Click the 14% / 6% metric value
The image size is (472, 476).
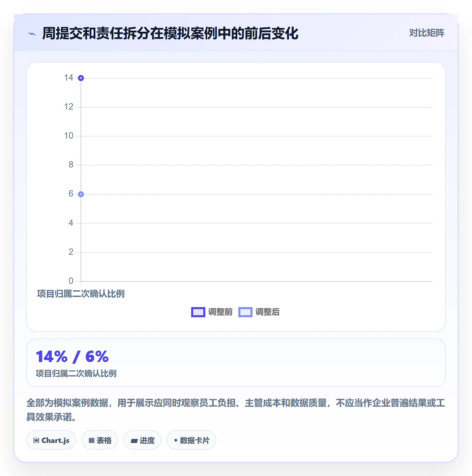(x=72, y=357)
